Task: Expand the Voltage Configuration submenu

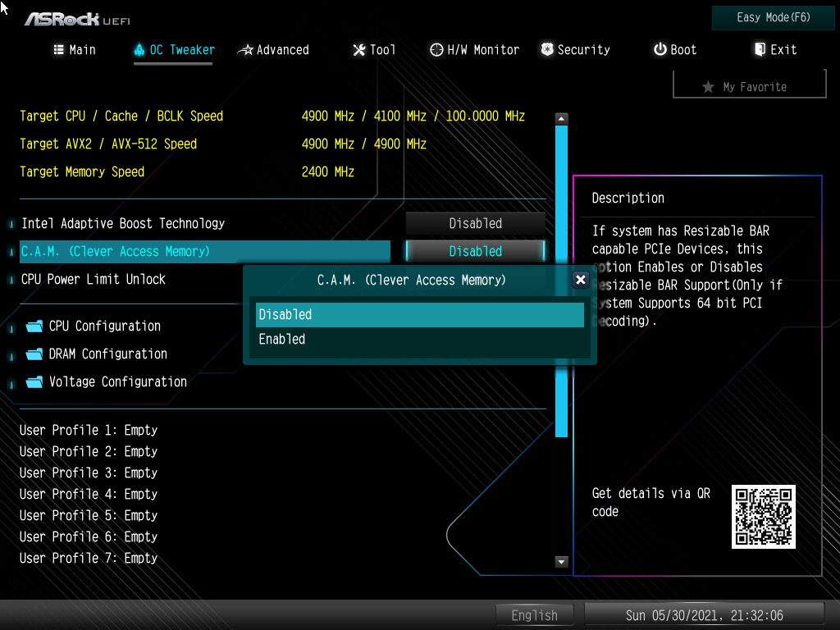Action: (x=117, y=382)
